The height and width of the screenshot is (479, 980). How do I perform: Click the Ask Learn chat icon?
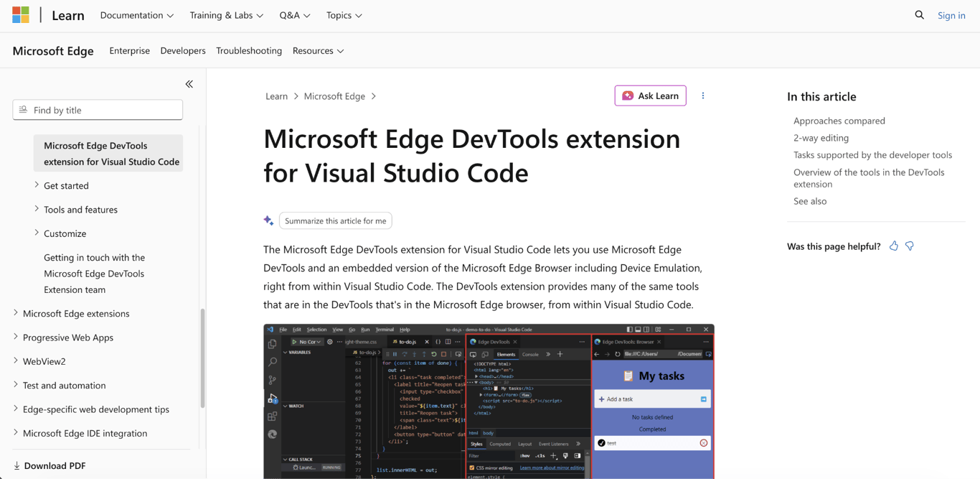628,96
